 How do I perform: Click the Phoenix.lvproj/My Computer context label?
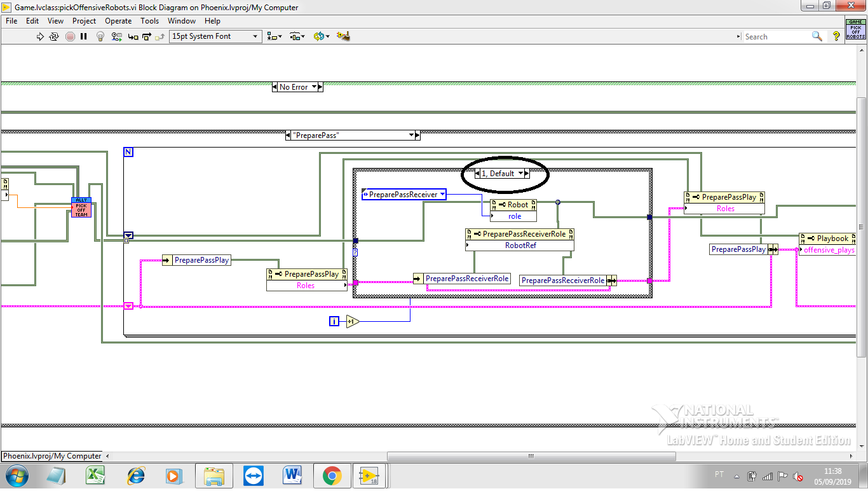coord(52,456)
